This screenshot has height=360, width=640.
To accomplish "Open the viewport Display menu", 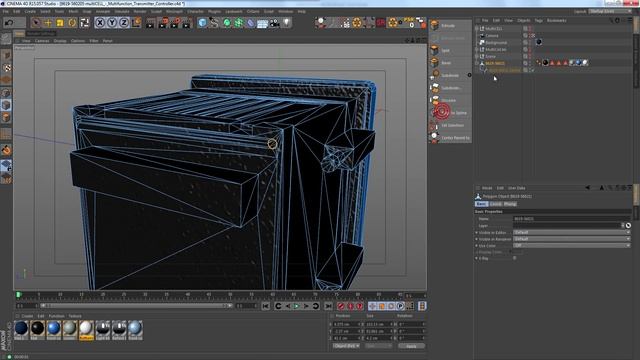I will [x=60, y=41].
